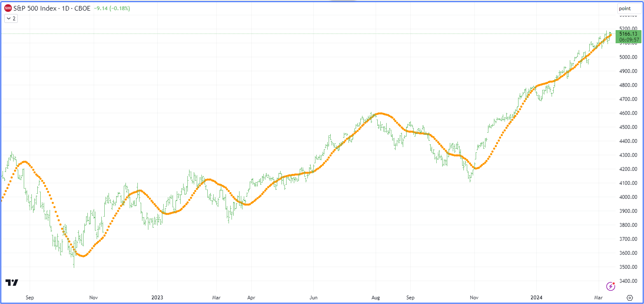Screen dimensions: 644x304
Task: Click the 3900.00 price axis label
Action: (x=629, y=211)
